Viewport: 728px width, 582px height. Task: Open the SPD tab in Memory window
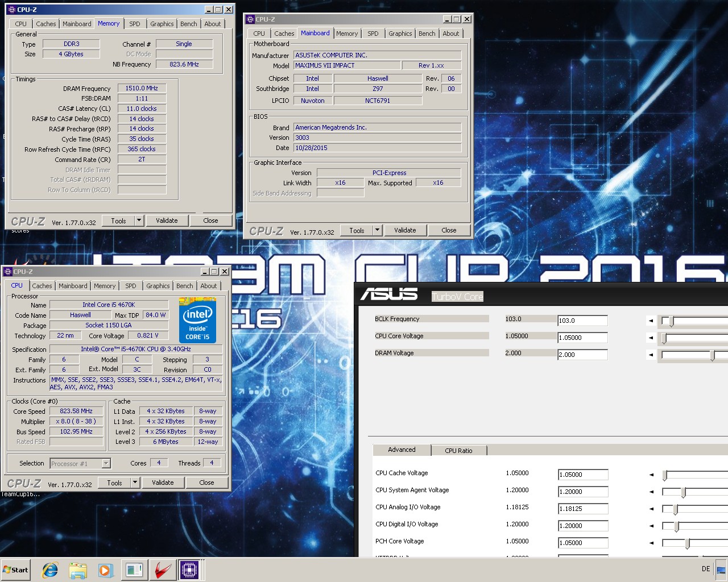coord(134,24)
